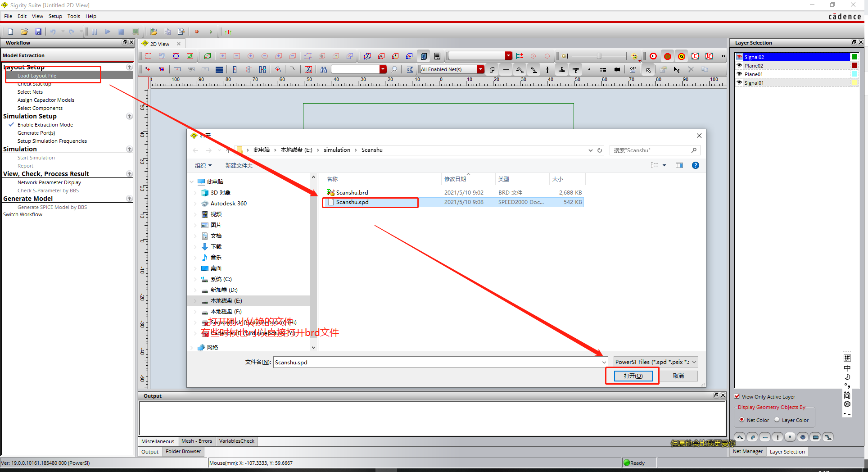Image resolution: width=868 pixels, height=472 pixels.
Task: Click the New file icon in main toolbar
Action: [10, 32]
